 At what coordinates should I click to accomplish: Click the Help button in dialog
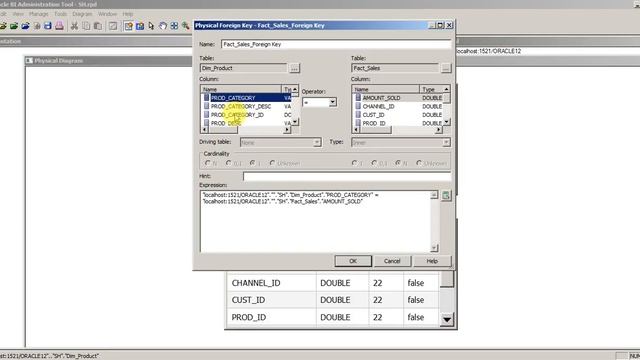[432, 261]
